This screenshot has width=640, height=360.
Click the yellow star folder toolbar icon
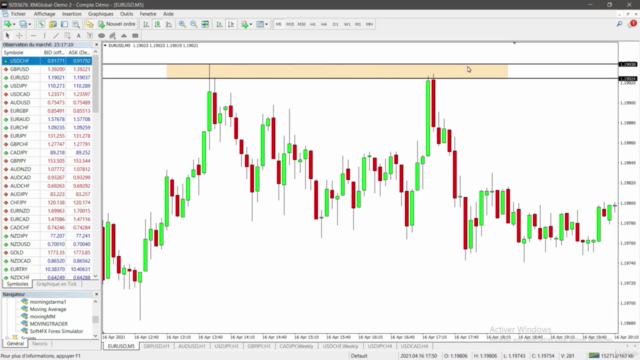coord(89,24)
